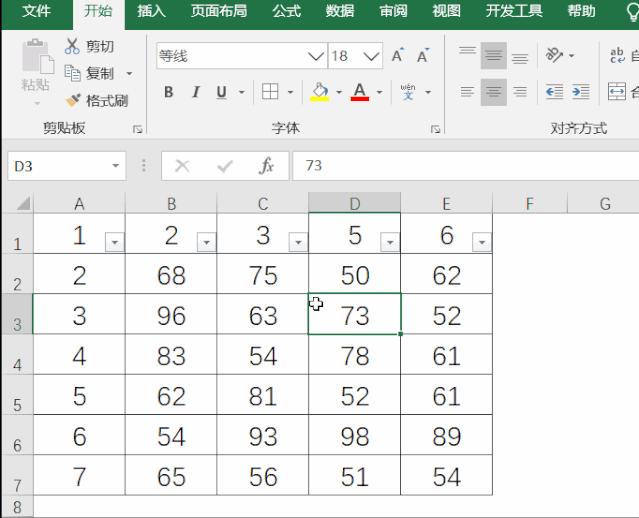Open the text orientation icon
Image resolution: width=639 pixels, height=518 pixels.
tap(554, 55)
